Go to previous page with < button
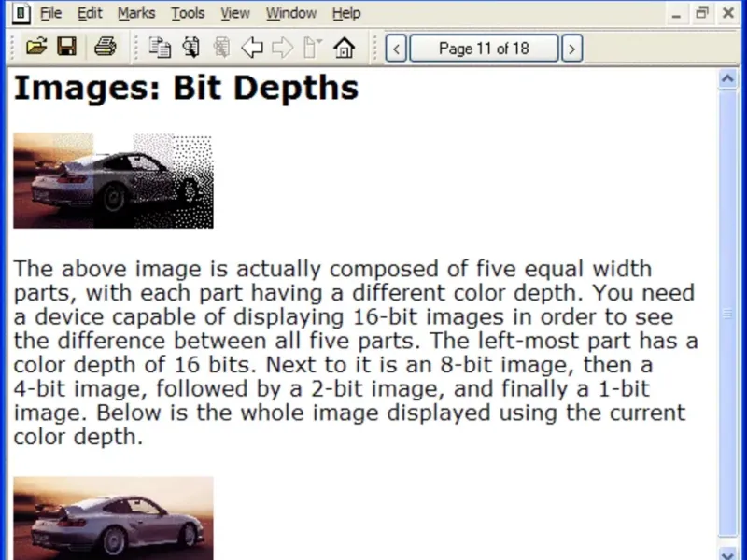 pyautogui.click(x=396, y=49)
